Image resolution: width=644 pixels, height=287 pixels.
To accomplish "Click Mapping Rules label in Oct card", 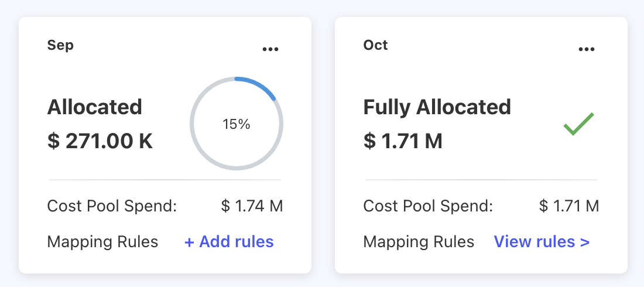I will [x=419, y=242].
